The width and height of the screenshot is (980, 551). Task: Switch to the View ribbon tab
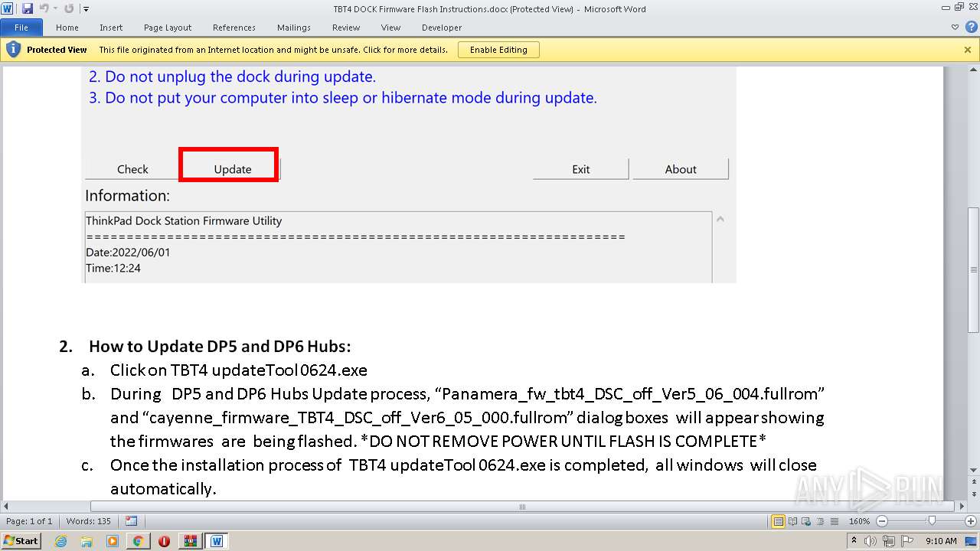click(x=390, y=28)
